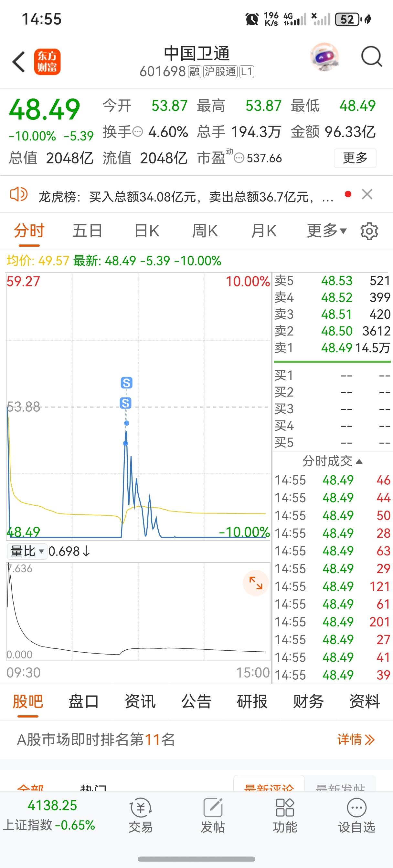Tap the 龙虎榜 speaker announcement icon

18,194
